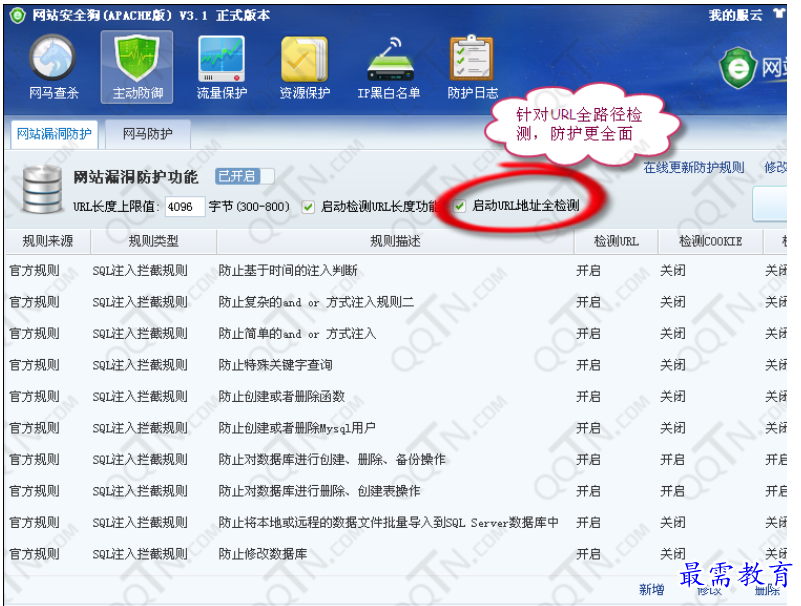Click 检测COOKIE 开启 for 数据库备份操作 rule
The height and width of the screenshot is (606, 801).
point(673,460)
